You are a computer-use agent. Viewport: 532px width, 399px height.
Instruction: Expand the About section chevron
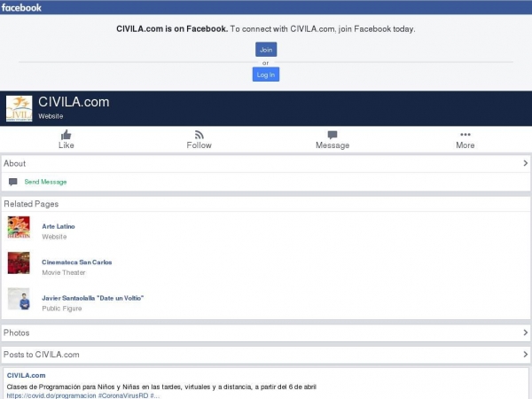pos(525,163)
